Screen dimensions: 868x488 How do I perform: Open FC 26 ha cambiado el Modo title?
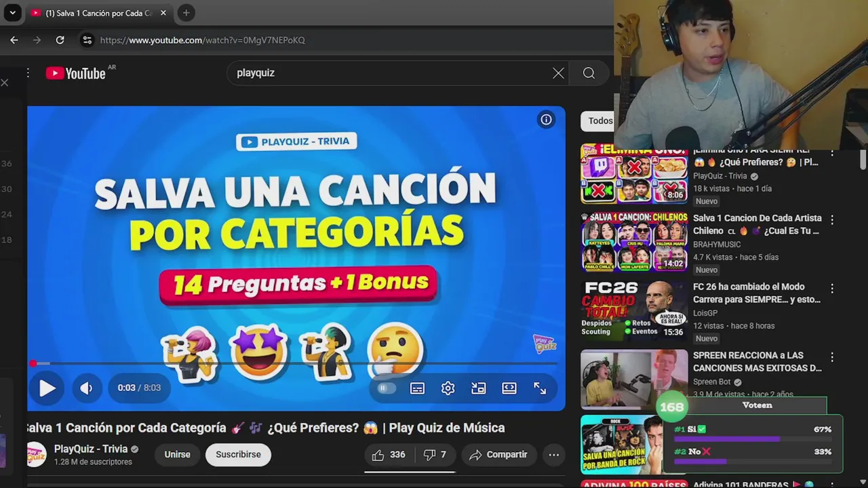[757, 293]
